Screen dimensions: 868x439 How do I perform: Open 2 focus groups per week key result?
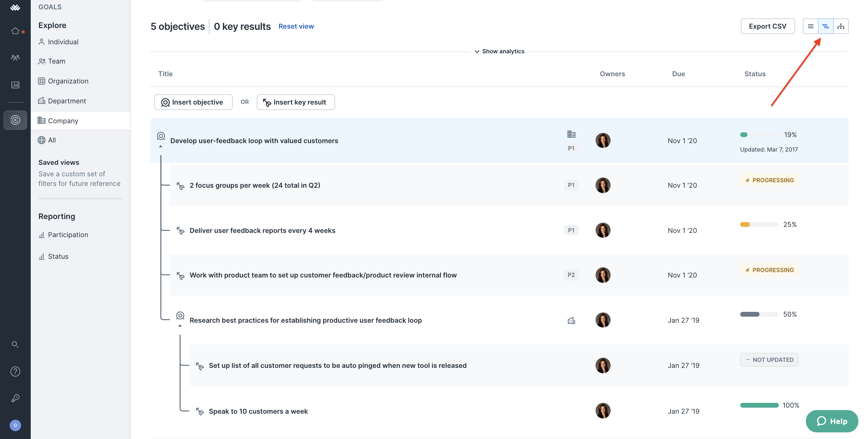255,185
